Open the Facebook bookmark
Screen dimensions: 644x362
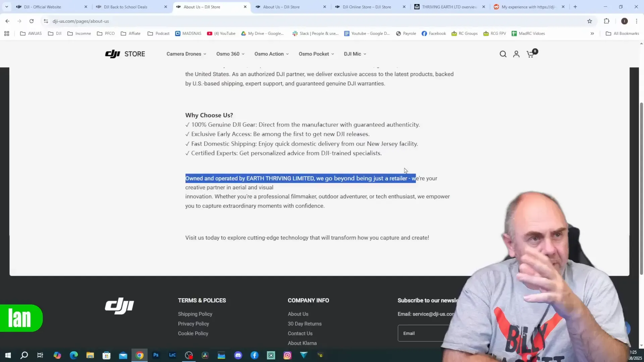[x=434, y=34]
